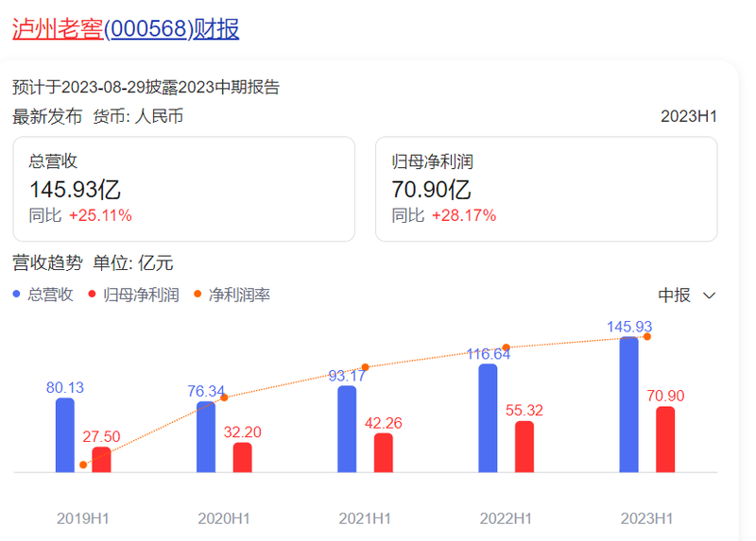Click the 2021H1 red profit bar
Image resolution: width=756 pixels, height=541 pixels.
[x=384, y=453]
